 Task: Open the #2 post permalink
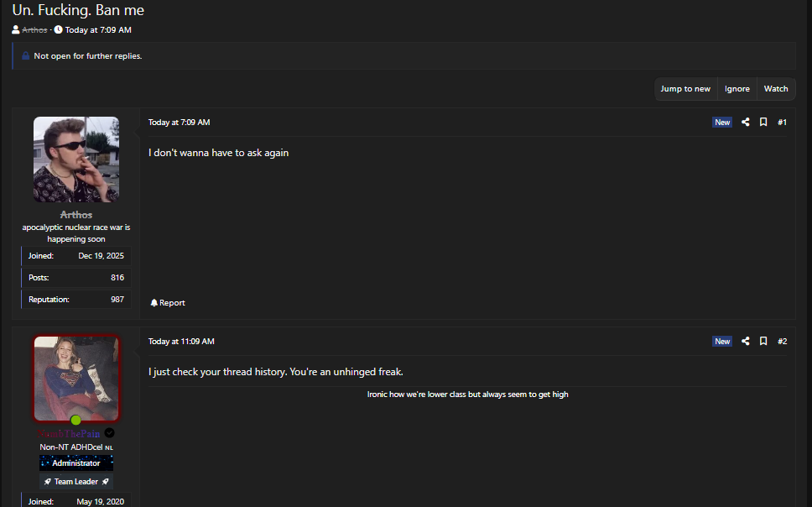pos(782,342)
